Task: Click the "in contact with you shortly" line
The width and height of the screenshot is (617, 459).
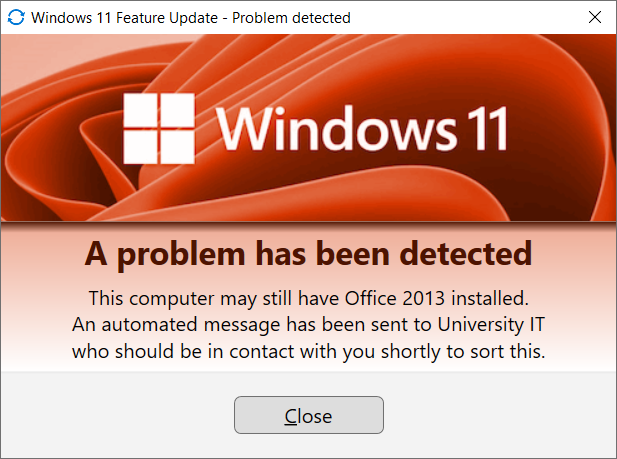Action: tap(308, 350)
